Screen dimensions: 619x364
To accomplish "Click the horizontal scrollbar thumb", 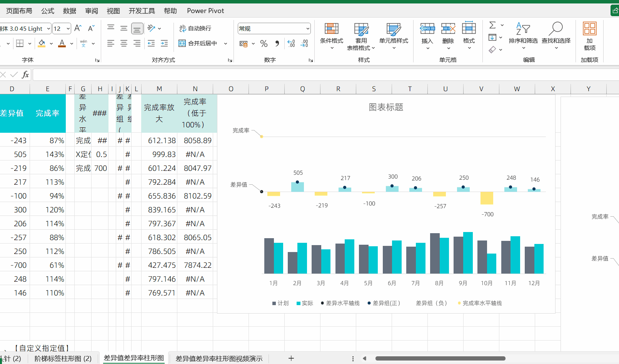I will pyautogui.click(x=440, y=359).
